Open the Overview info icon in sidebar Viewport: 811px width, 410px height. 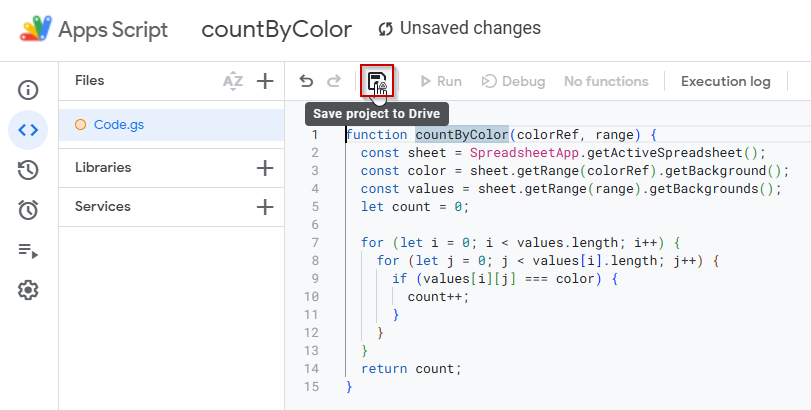pos(28,89)
